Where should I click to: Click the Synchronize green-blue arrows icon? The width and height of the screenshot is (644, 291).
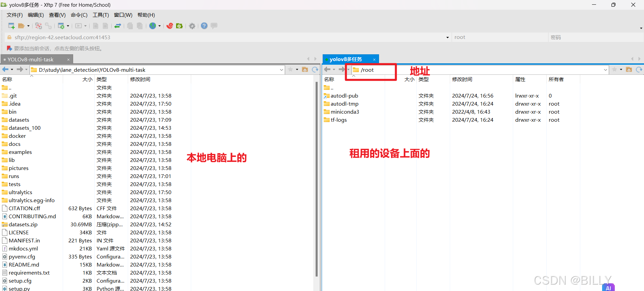click(118, 26)
